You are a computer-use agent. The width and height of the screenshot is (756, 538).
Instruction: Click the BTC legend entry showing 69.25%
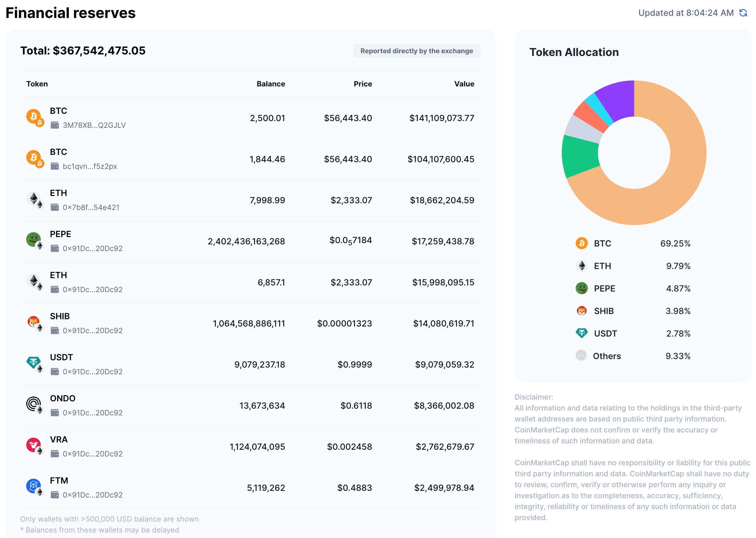[x=603, y=243]
